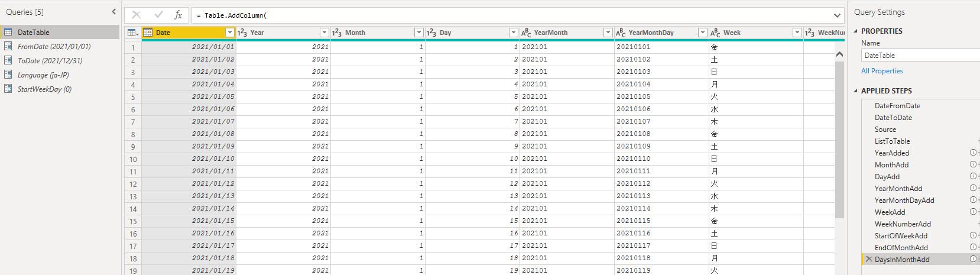Click the WeekNumber column type icon
Viewport: 980px width, 275px height.
810,33
